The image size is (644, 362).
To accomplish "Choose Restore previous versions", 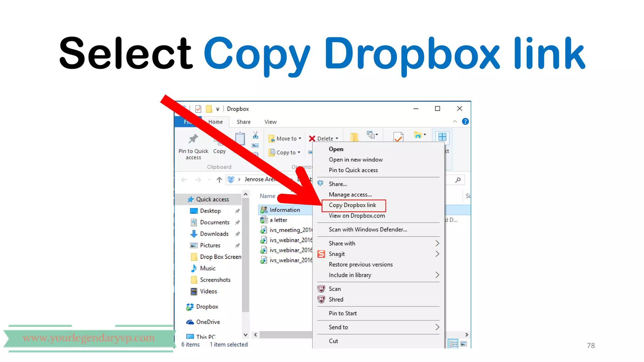I will 361,265.
